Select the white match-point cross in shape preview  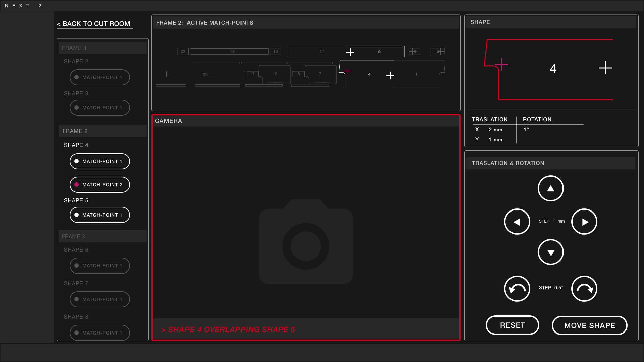(605, 68)
